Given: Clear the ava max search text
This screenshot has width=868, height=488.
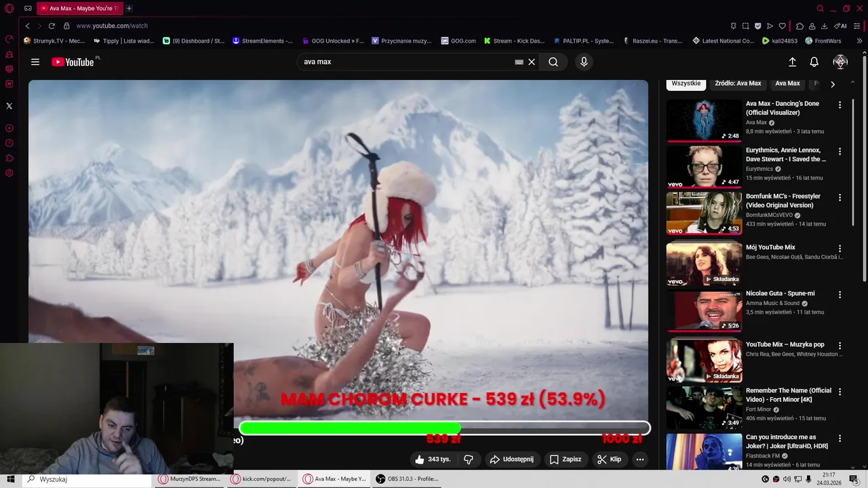Looking at the screenshot, I should point(532,62).
